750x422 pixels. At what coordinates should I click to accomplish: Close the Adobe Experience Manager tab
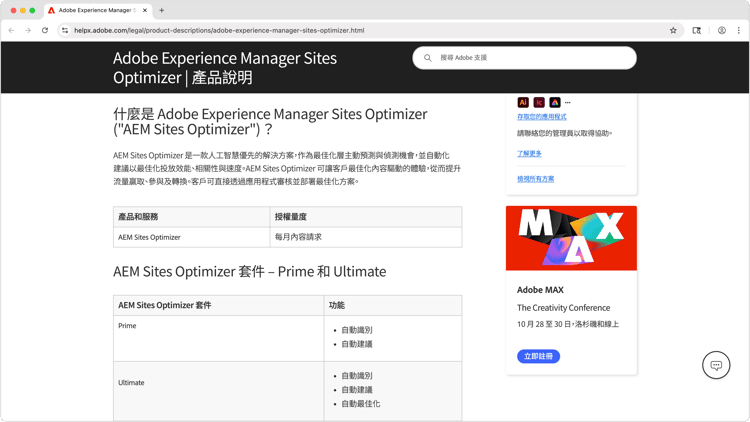point(145,10)
